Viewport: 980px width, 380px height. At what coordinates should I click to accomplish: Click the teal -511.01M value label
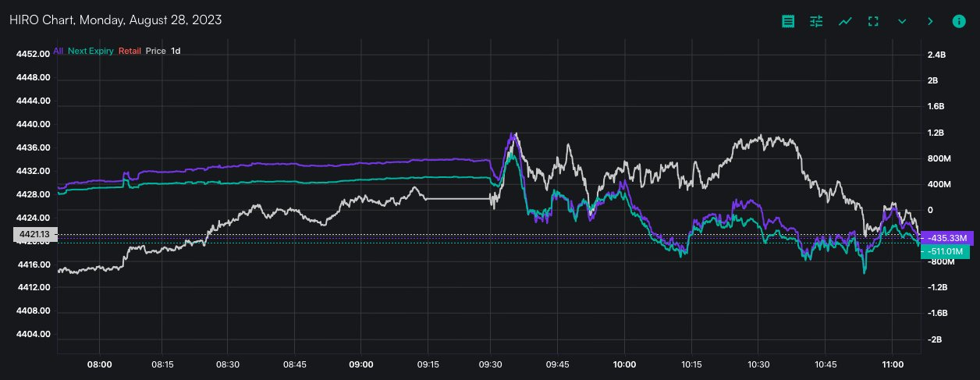click(x=946, y=252)
